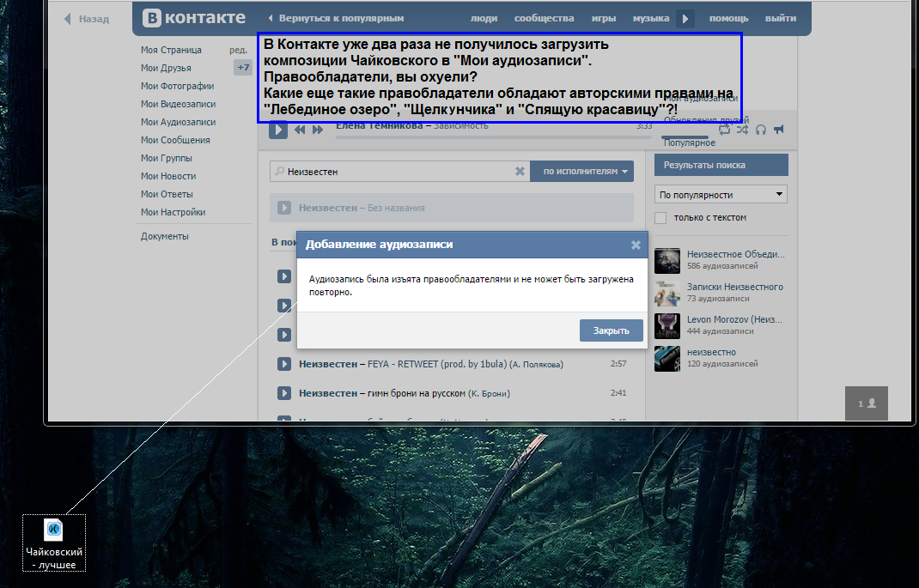Enable the 'только с текстом' checkbox
The height and width of the screenshot is (588, 919).
660,218
